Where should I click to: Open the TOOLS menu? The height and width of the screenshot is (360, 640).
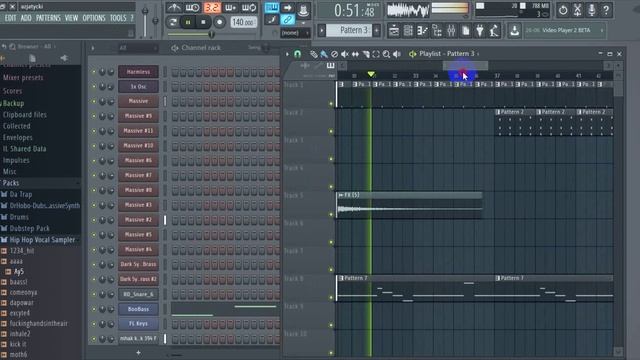point(118,18)
